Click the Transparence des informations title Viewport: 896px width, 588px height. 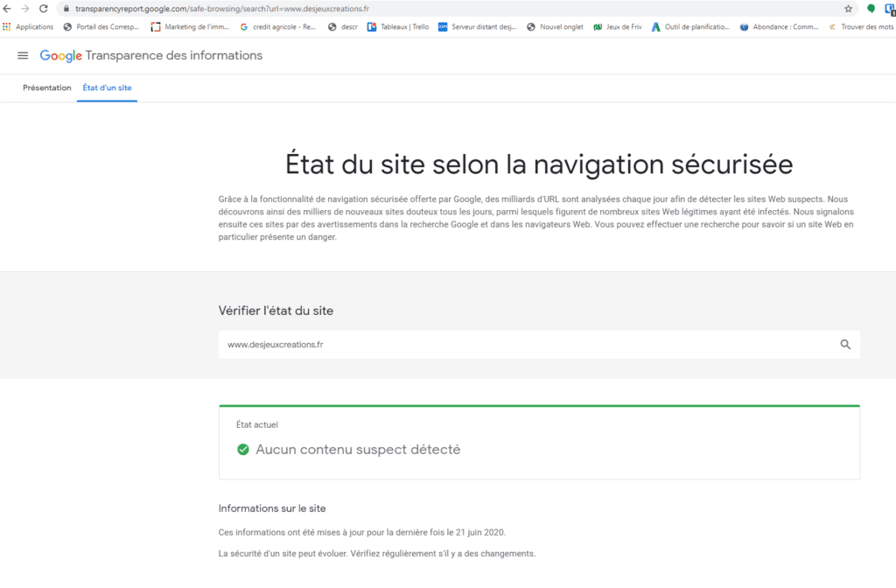174,55
